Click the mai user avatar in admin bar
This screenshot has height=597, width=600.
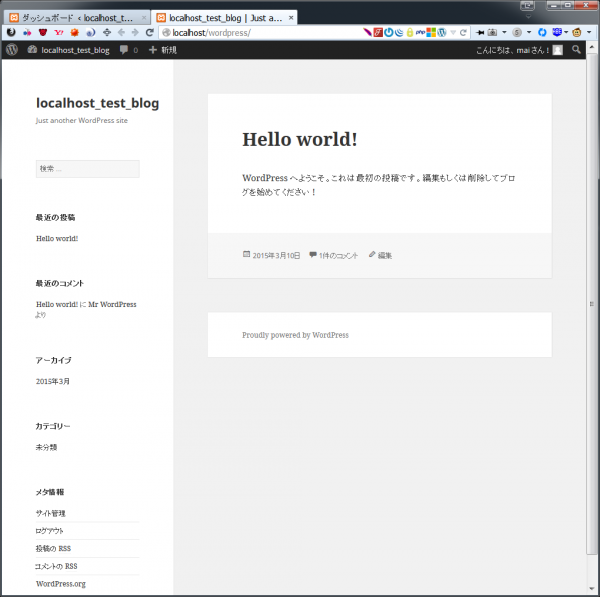pos(558,50)
